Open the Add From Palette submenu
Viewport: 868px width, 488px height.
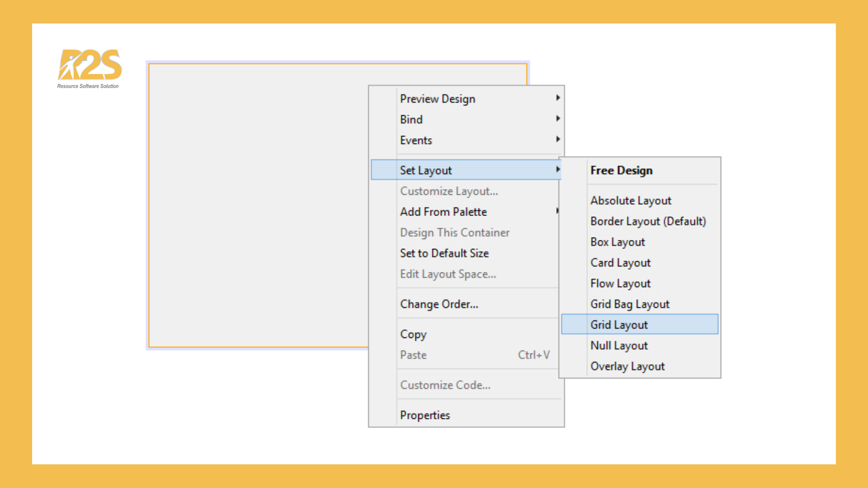pos(443,212)
